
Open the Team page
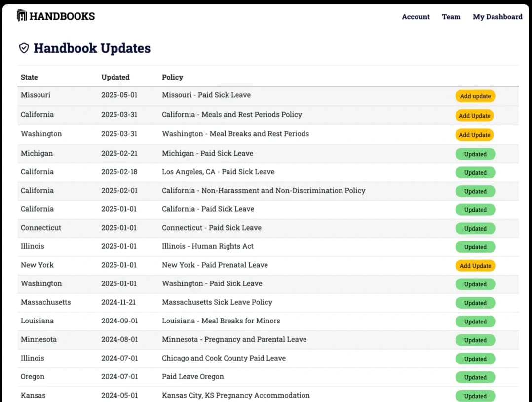[451, 17]
